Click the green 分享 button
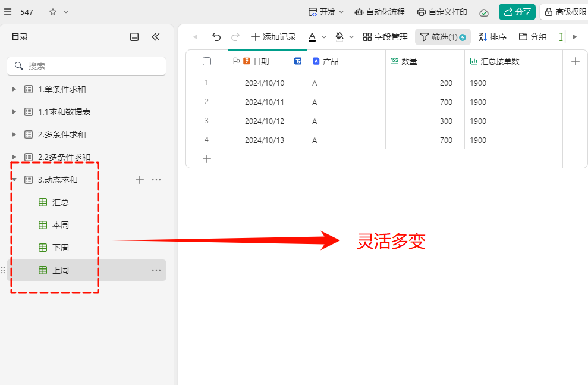This screenshot has width=588, height=385. point(517,12)
